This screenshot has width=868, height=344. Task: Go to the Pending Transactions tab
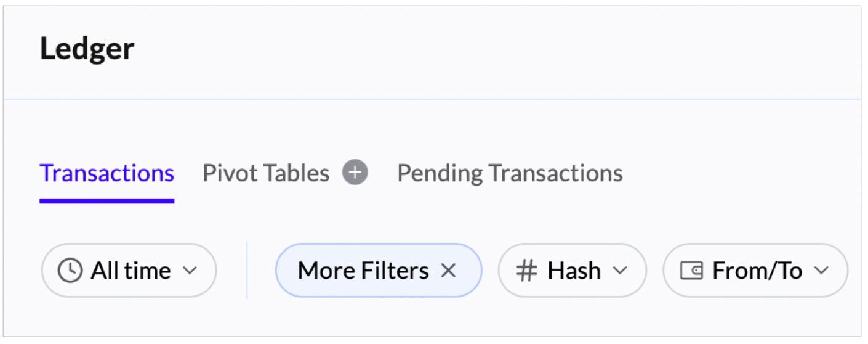510,173
